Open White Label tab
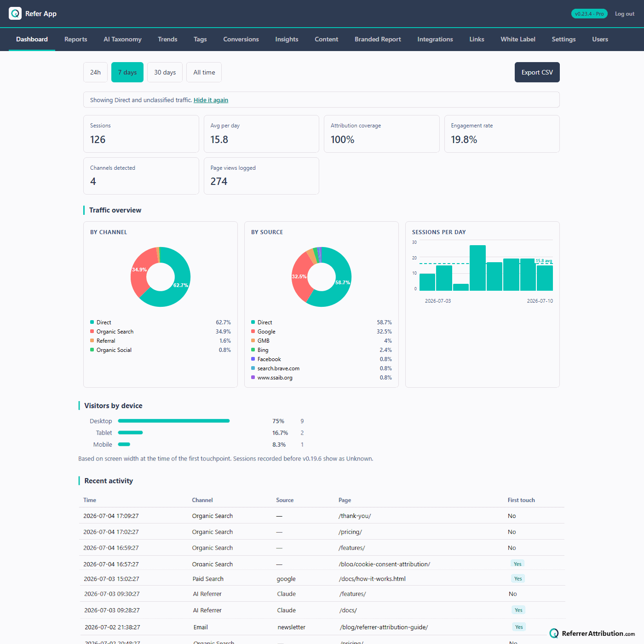This screenshot has width=644, height=644. click(x=518, y=39)
